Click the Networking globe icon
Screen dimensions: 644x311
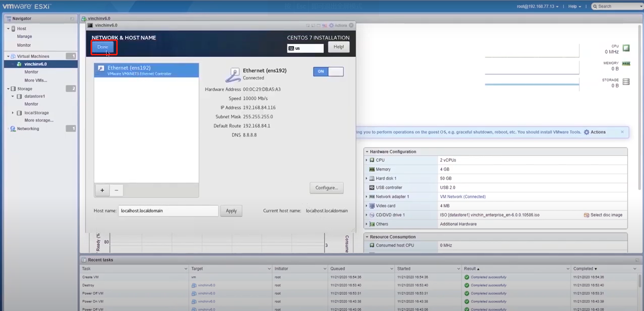[x=13, y=129]
